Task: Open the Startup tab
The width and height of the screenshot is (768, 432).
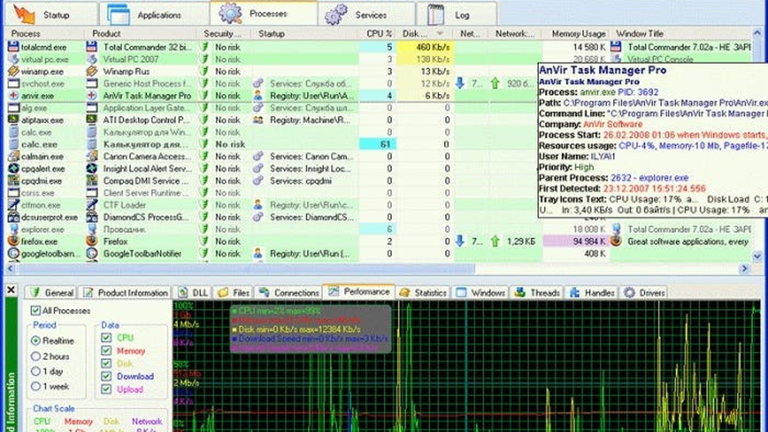Action: (x=51, y=14)
